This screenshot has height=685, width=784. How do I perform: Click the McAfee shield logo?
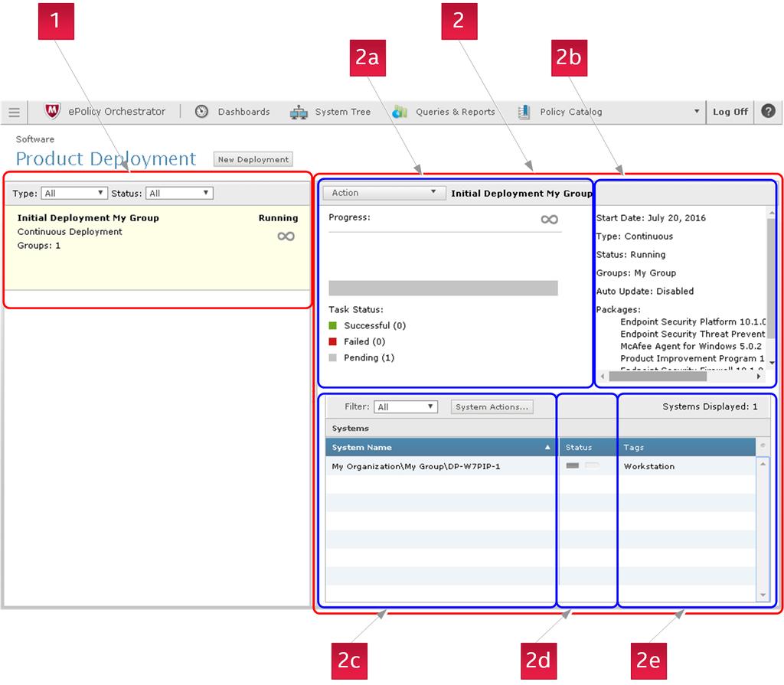(52, 111)
